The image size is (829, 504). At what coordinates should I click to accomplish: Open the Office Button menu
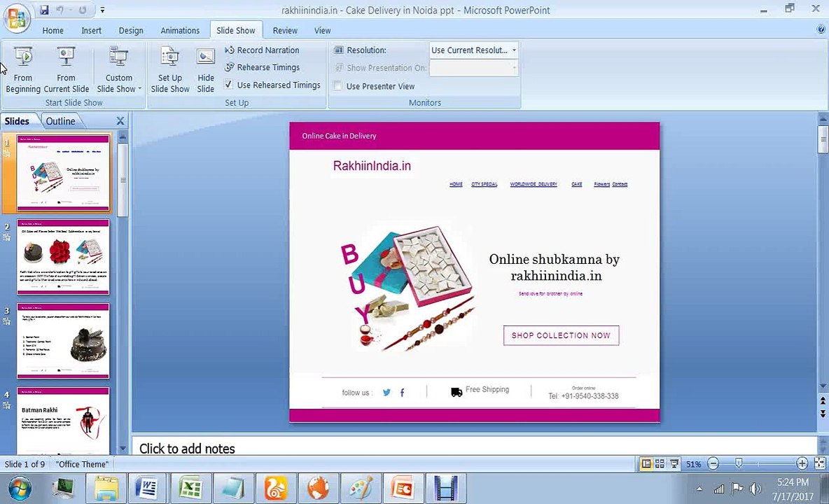point(16,17)
